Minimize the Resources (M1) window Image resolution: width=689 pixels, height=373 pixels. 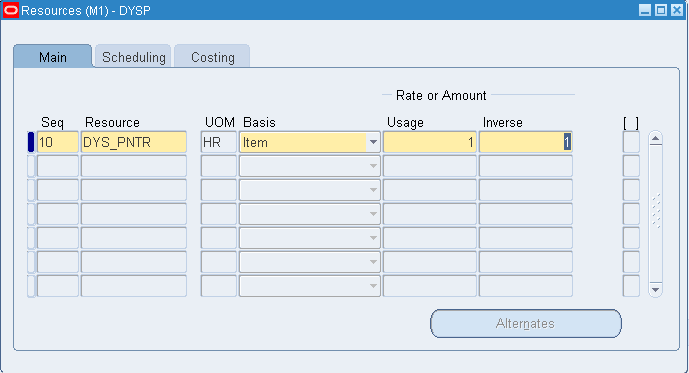pos(645,10)
